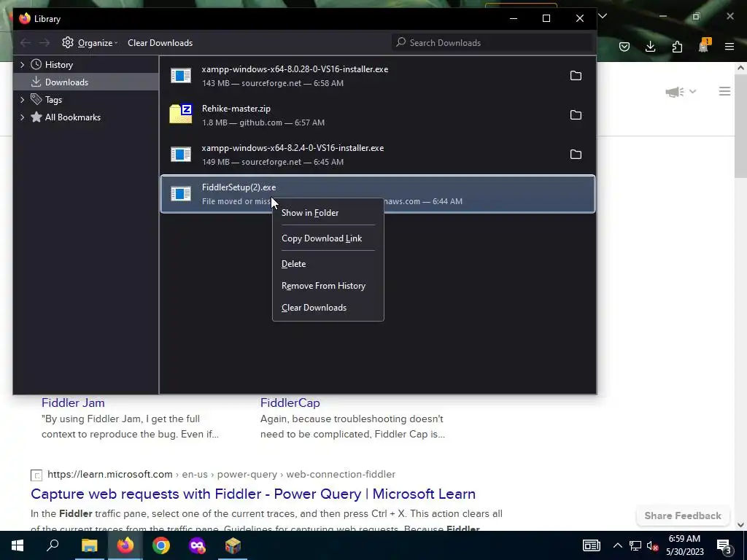
Task: Click xampp 8.0.28 installer file icon
Action: click(x=181, y=75)
